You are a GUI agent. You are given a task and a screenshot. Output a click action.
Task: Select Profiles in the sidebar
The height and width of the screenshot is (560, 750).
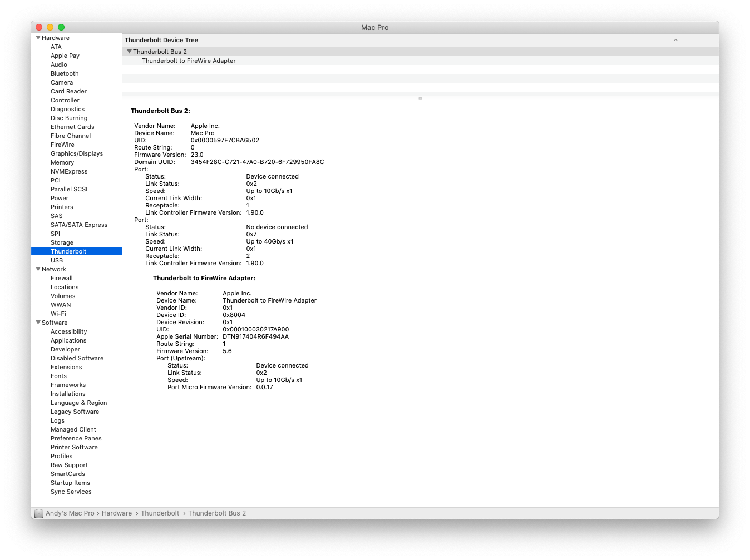pos(61,456)
